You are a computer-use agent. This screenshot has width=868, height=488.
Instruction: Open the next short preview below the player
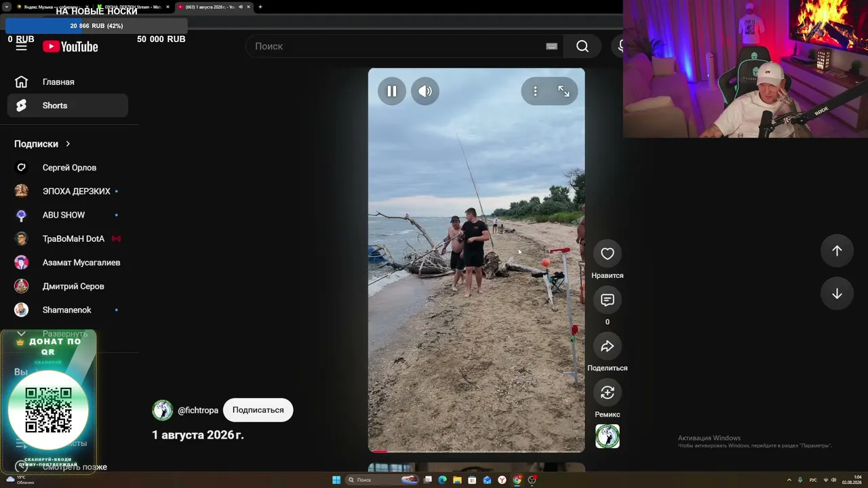pyautogui.click(x=476, y=467)
